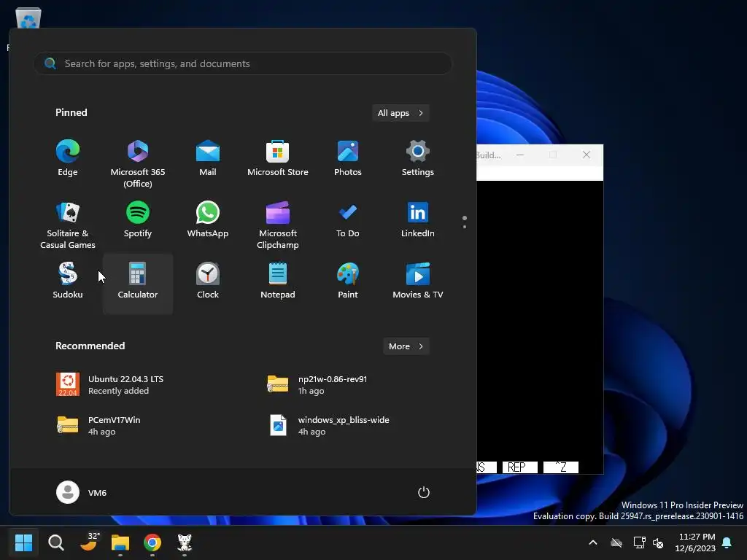Open the Paint app
Viewport: 747px width, 560px height.
pyautogui.click(x=348, y=281)
